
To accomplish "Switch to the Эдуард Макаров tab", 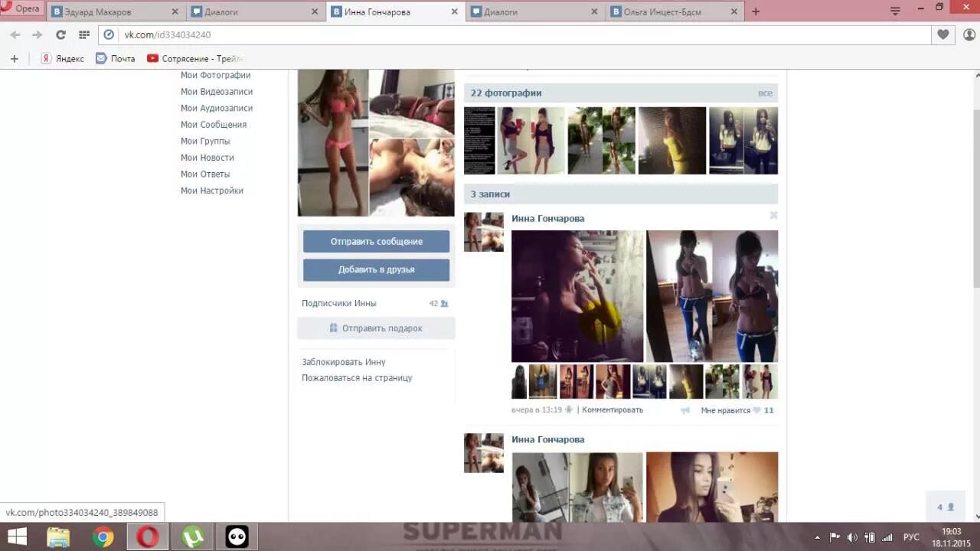I will [116, 12].
